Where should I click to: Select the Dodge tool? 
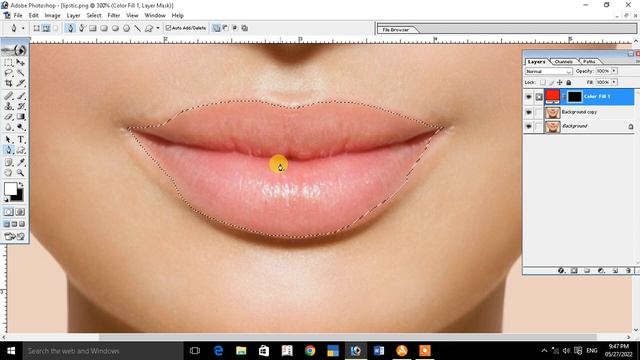(20, 127)
